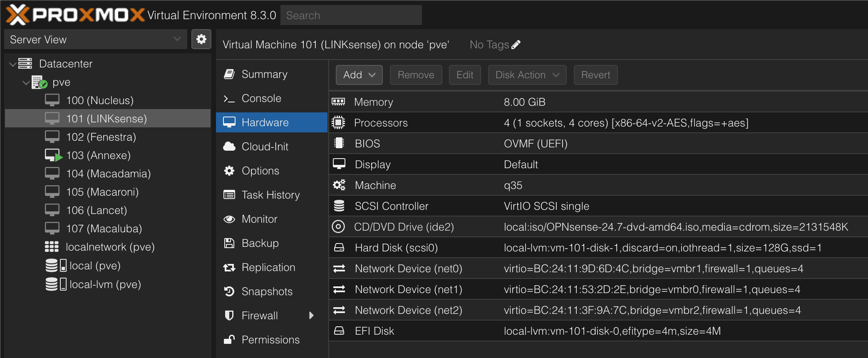This screenshot has height=358, width=868.
Task: Click the BIOS row chip icon
Action: [x=339, y=143]
